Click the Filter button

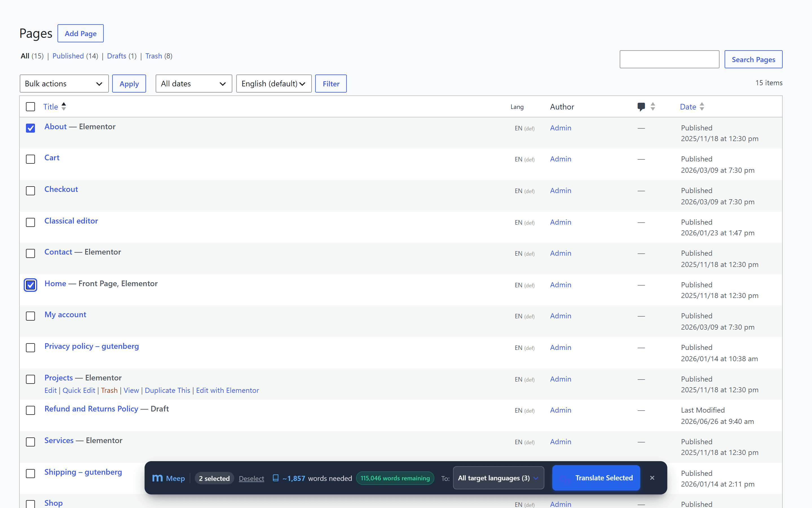point(331,84)
